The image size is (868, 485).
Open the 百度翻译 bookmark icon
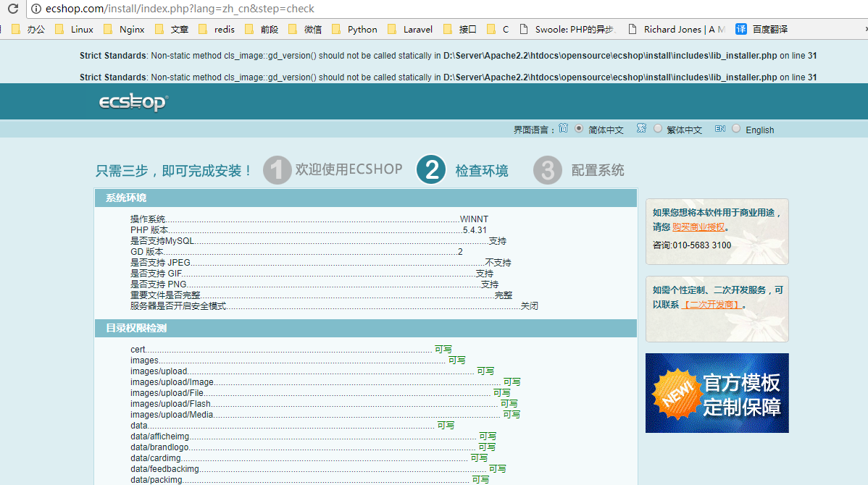coord(741,29)
